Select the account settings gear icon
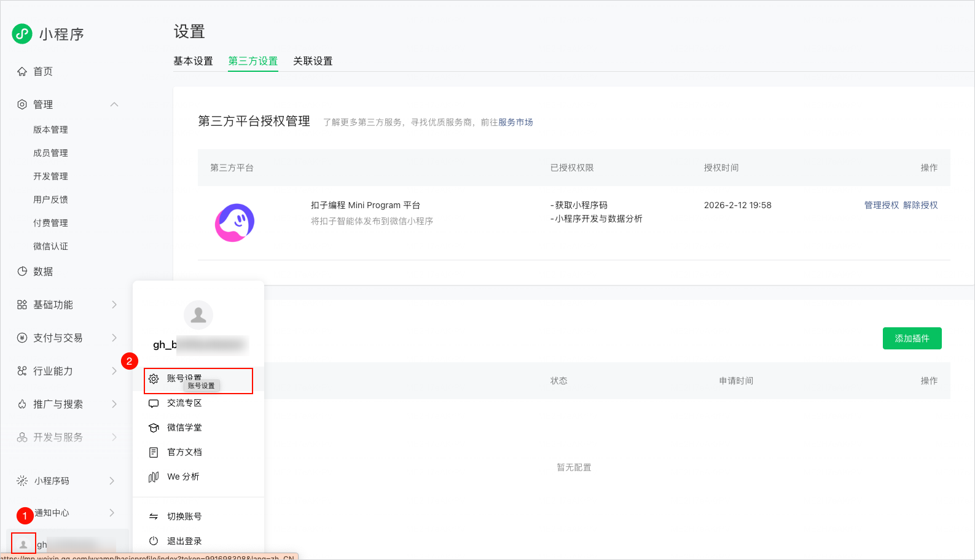The width and height of the screenshot is (975, 560). pyautogui.click(x=154, y=379)
